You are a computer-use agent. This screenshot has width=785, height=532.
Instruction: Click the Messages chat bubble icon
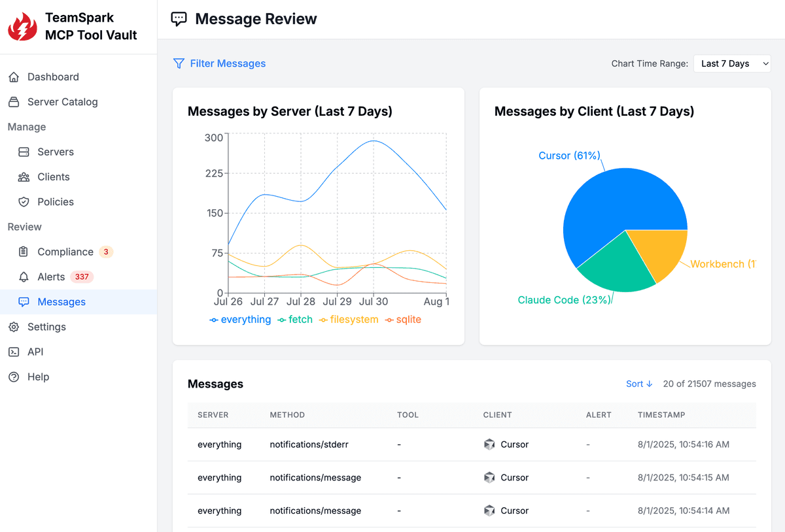coord(23,301)
